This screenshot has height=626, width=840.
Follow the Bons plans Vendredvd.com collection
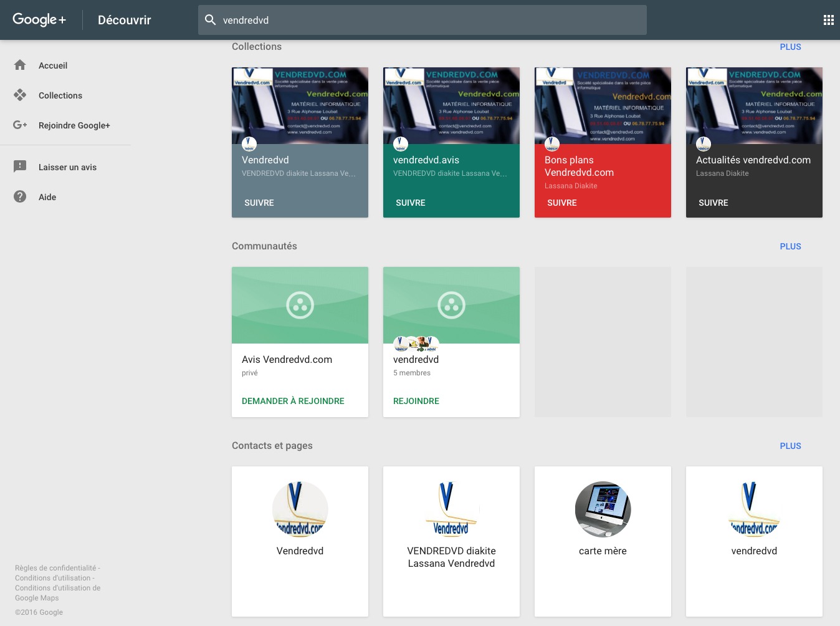561,203
